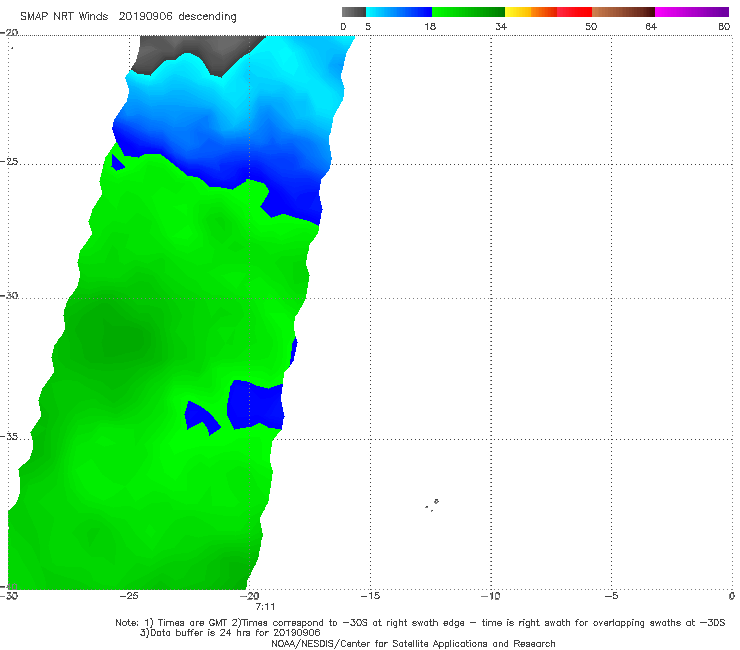Click the color bar label '34'
Viewport: 740px width, 650px height.
pos(501,26)
